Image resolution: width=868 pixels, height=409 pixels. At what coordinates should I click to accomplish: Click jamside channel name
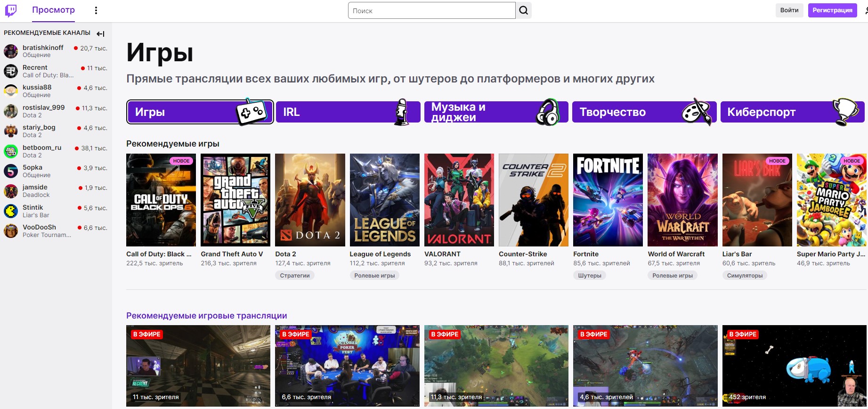click(x=35, y=187)
